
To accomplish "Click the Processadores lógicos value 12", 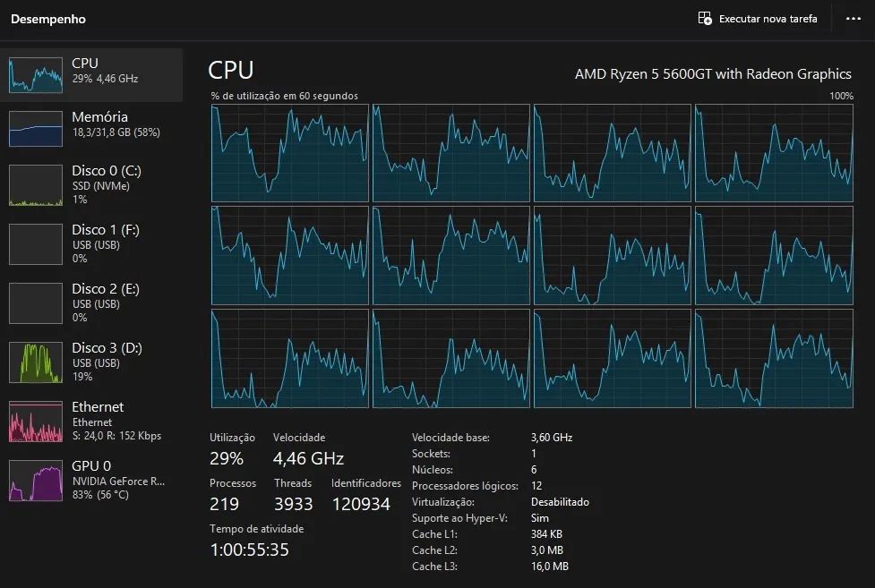I will pyautogui.click(x=536, y=486).
